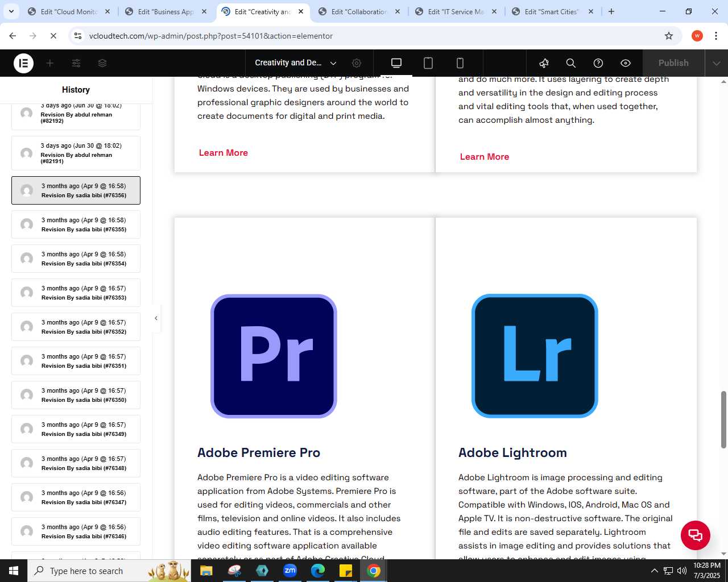Show hidden system tray icons
The height and width of the screenshot is (582, 728).
click(654, 571)
